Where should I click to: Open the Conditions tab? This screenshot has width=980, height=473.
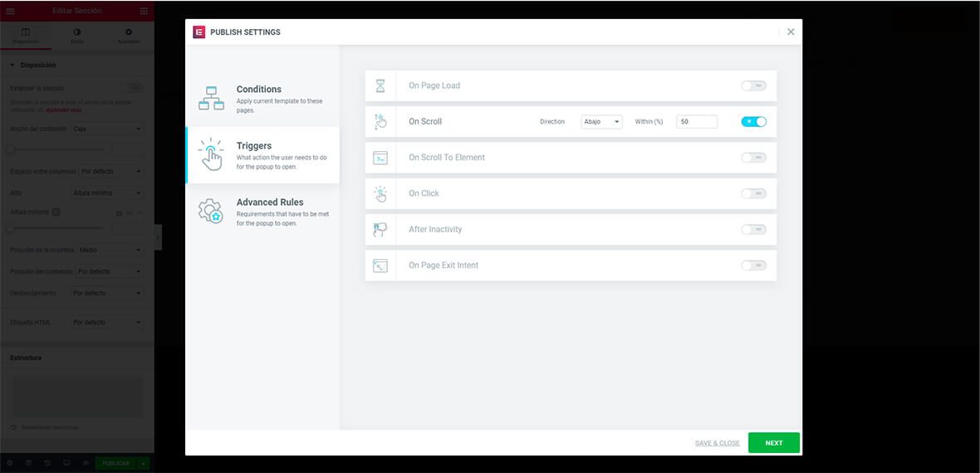tap(262, 98)
